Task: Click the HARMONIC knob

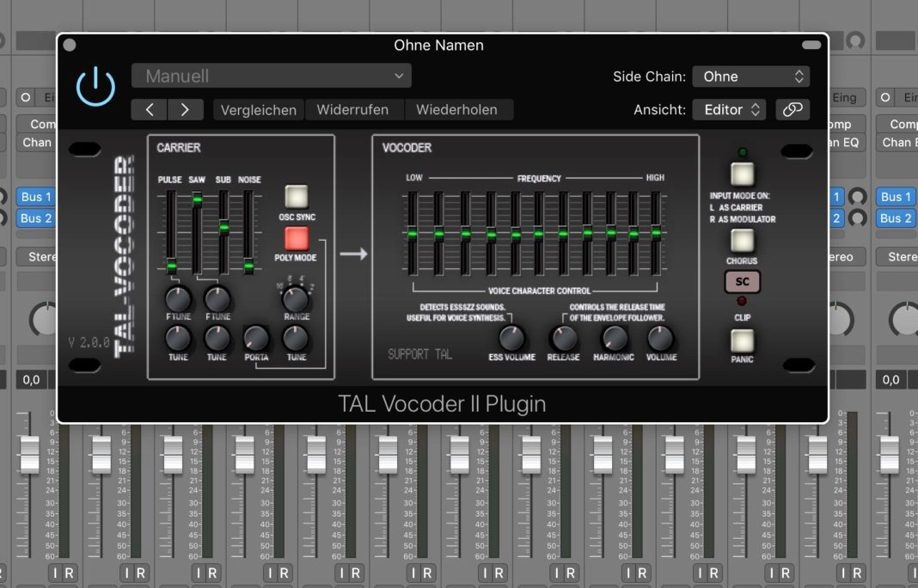Action: click(x=614, y=338)
